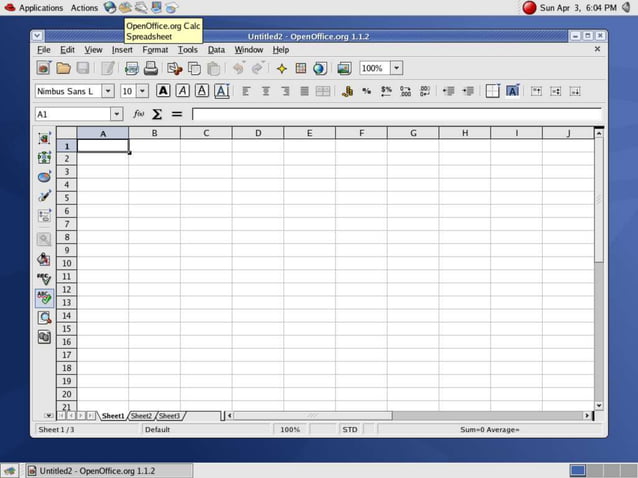638x478 pixels.
Task: Align cell contents vertically centered icon
Action: [x=556, y=91]
